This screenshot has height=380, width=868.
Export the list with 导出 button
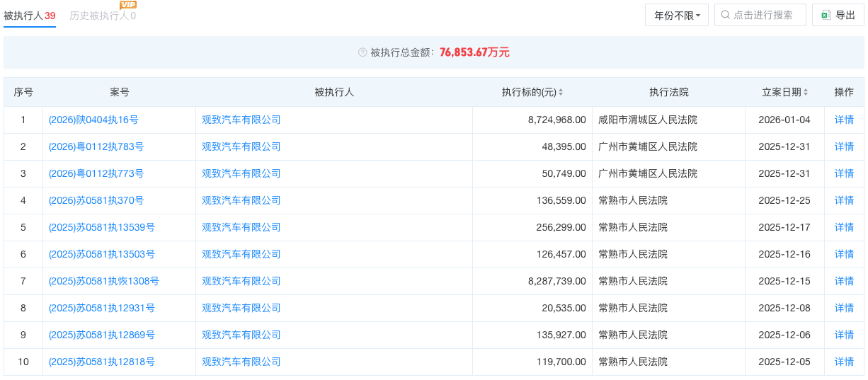(838, 15)
